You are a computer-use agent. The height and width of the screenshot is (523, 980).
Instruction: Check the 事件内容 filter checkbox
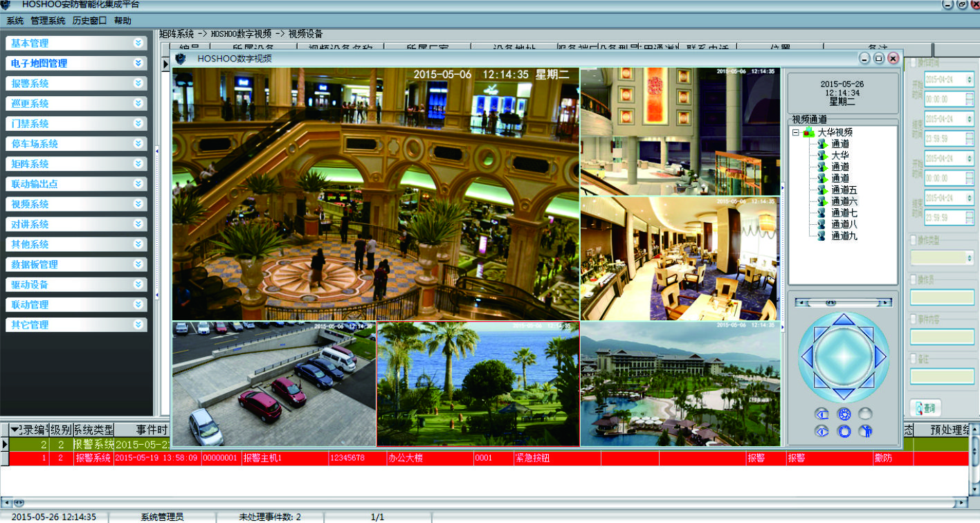914,319
